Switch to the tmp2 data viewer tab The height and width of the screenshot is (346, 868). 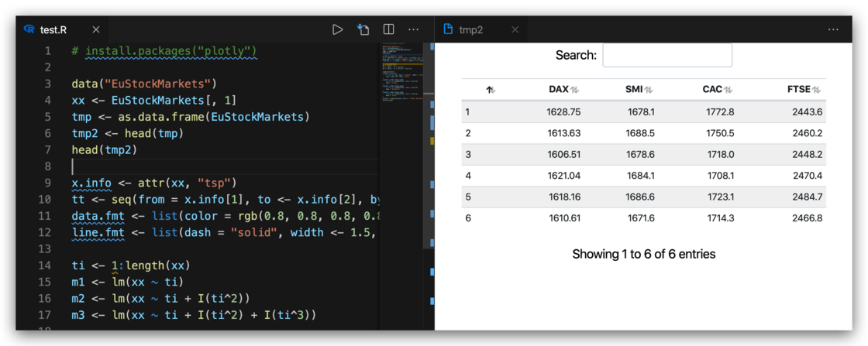[x=470, y=29]
